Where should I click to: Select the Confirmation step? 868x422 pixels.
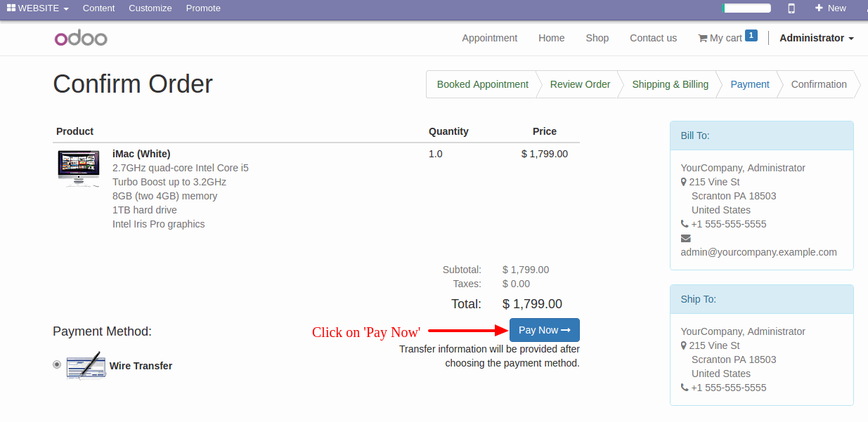point(819,84)
